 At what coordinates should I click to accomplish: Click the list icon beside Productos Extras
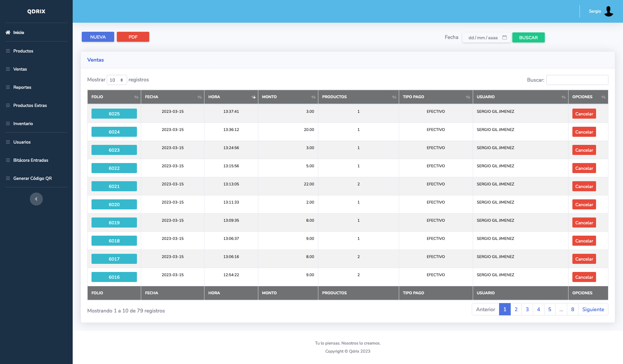tap(8, 105)
